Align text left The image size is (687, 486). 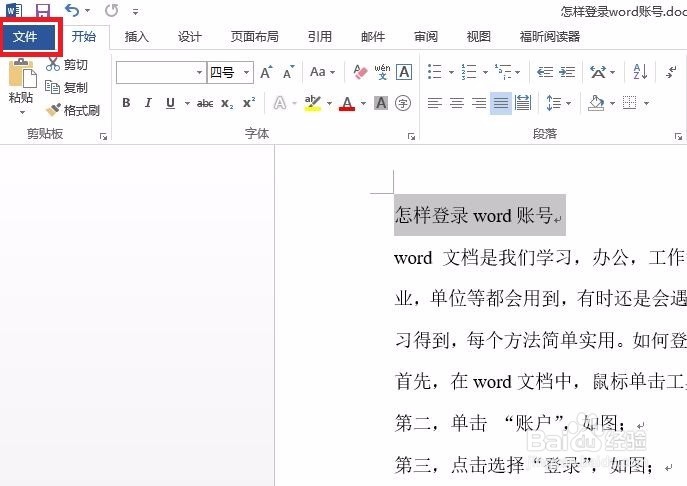point(435,103)
